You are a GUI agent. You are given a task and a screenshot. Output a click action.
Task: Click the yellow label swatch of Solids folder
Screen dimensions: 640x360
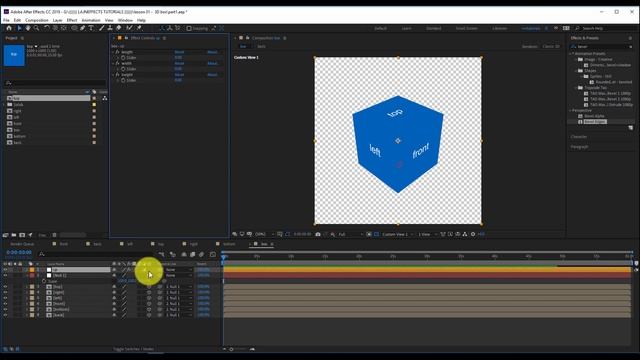[x=94, y=104]
